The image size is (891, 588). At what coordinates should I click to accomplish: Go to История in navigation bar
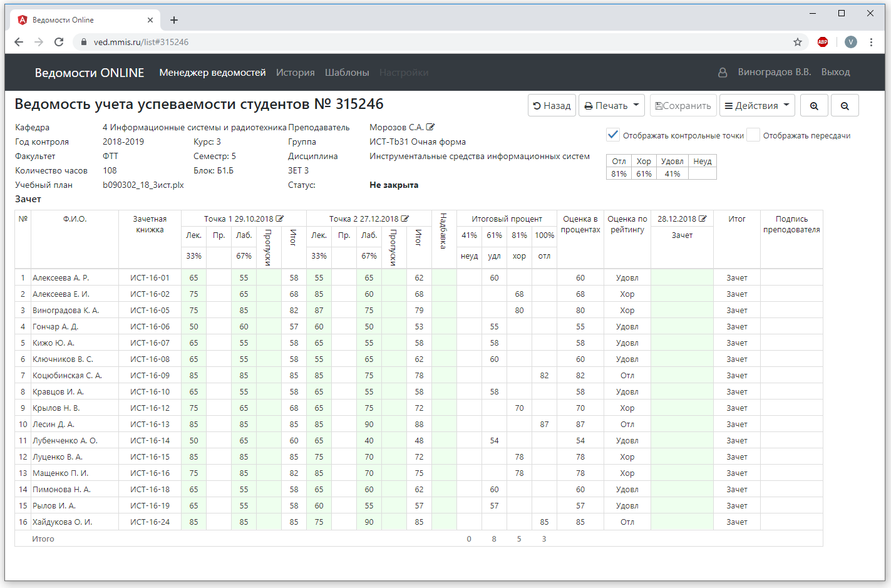coord(295,73)
